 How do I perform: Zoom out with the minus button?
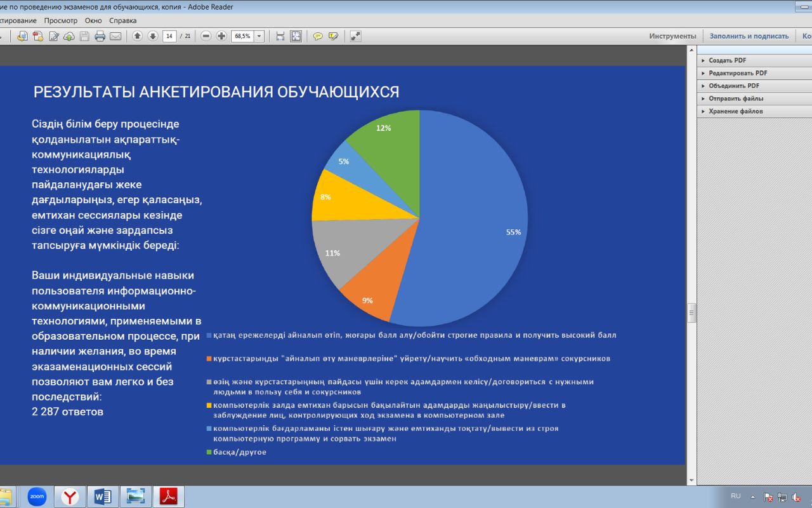coord(206,36)
